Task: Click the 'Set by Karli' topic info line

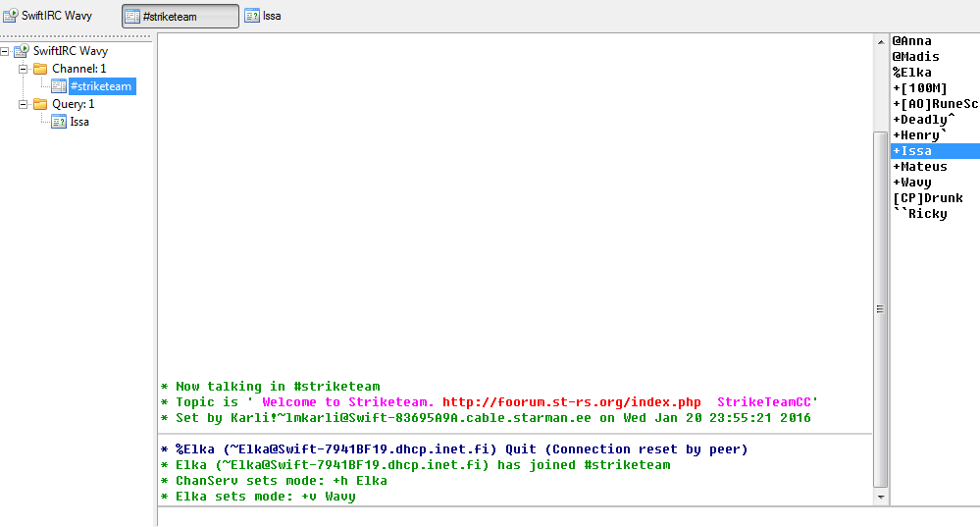Action: pos(486,418)
